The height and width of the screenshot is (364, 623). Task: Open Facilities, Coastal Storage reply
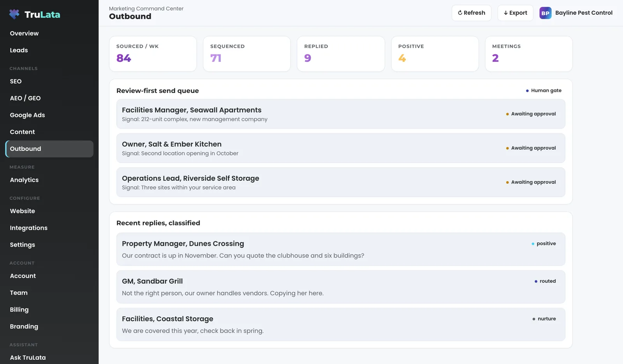pyautogui.click(x=341, y=324)
